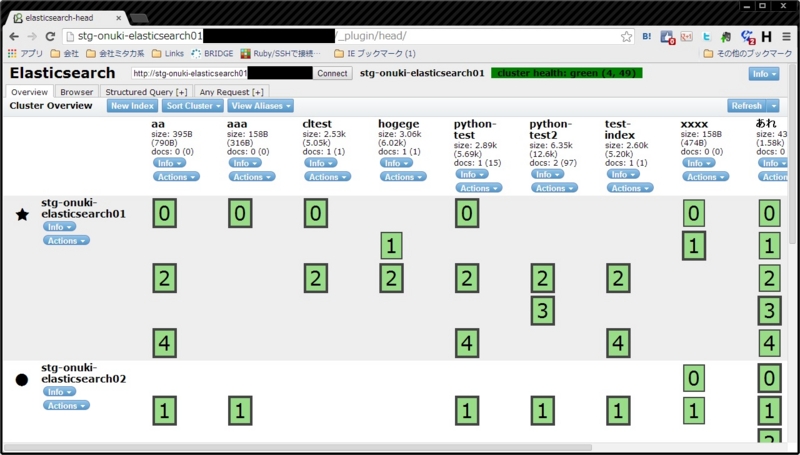Select the elasticsearch-head browser tab
This screenshot has width=800, height=455.
pyautogui.click(x=65, y=18)
